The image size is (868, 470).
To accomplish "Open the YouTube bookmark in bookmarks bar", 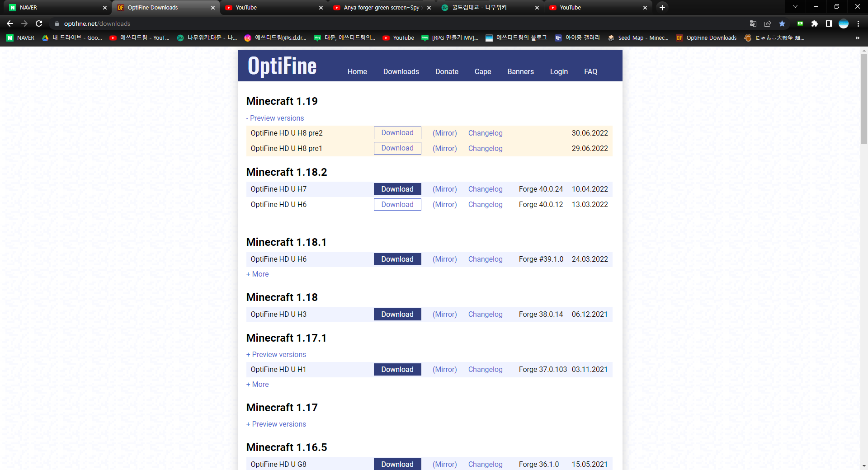I will [398, 38].
